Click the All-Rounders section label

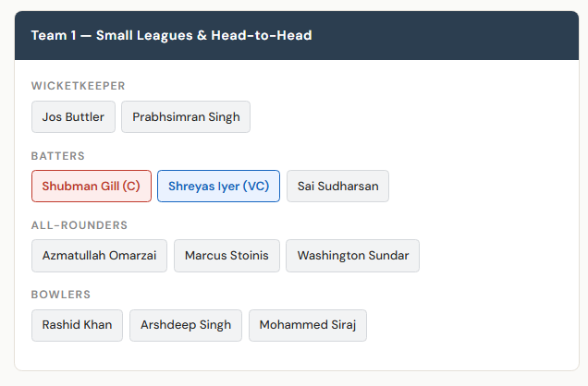click(80, 225)
